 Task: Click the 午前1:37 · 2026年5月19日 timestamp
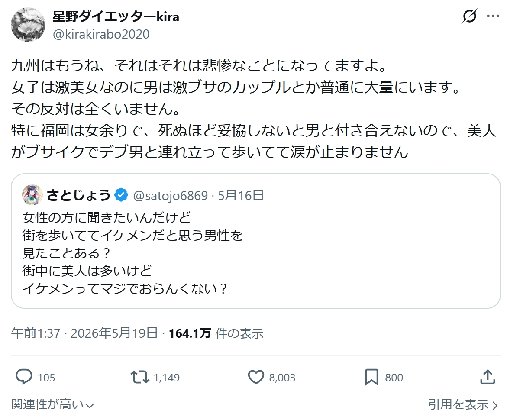pos(84,333)
